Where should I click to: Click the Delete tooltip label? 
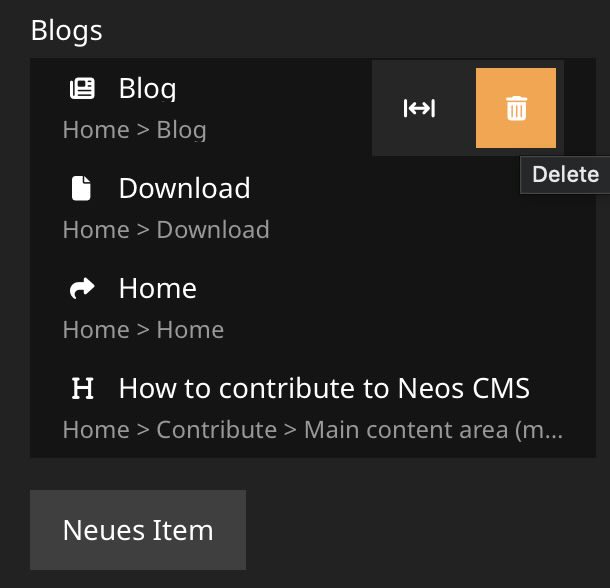[565, 174]
